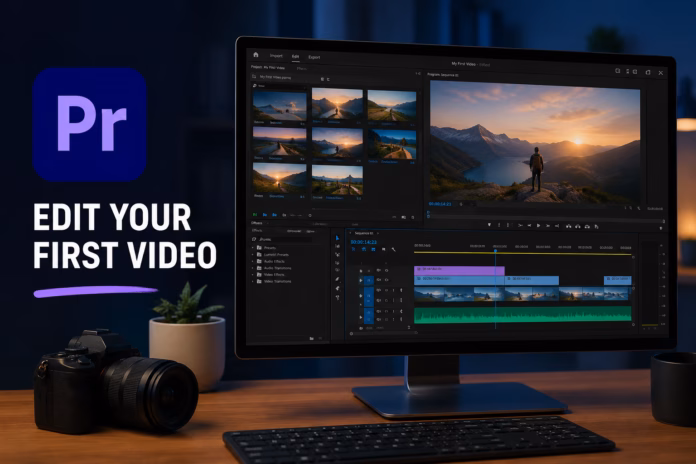
Task: Click the Program monitor scrub bar
Action: pyautogui.click(x=546, y=217)
